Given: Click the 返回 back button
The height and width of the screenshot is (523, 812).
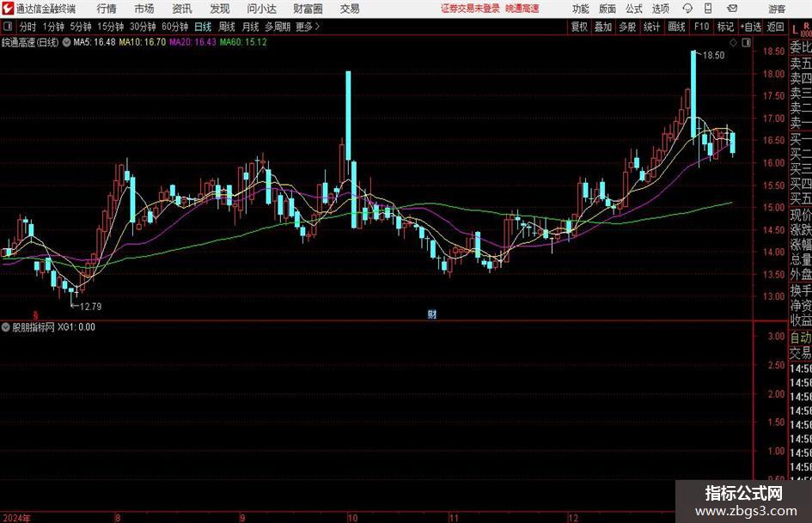Looking at the screenshot, I should (x=775, y=27).
